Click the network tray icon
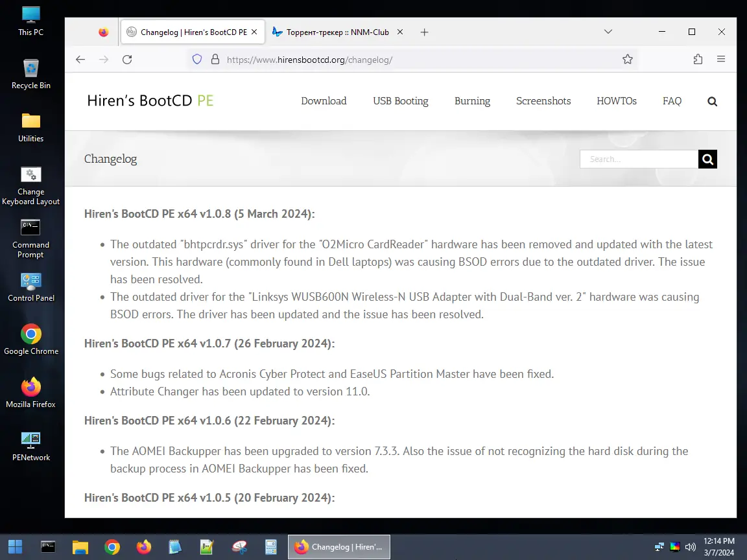747x560 pixels. pyautogui.click(x=659, y=546)
